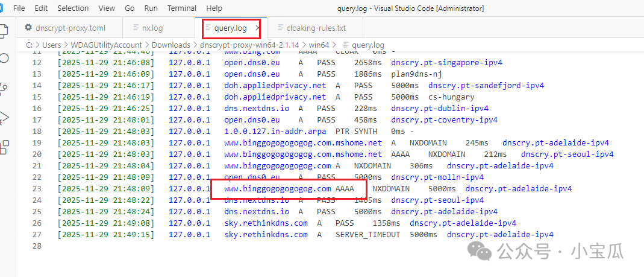Open the File menu

pyautogui.click(x=19, y=8)
